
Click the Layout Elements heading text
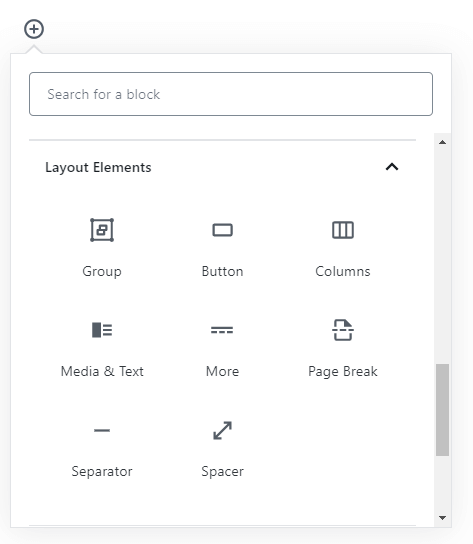point(98,168)
